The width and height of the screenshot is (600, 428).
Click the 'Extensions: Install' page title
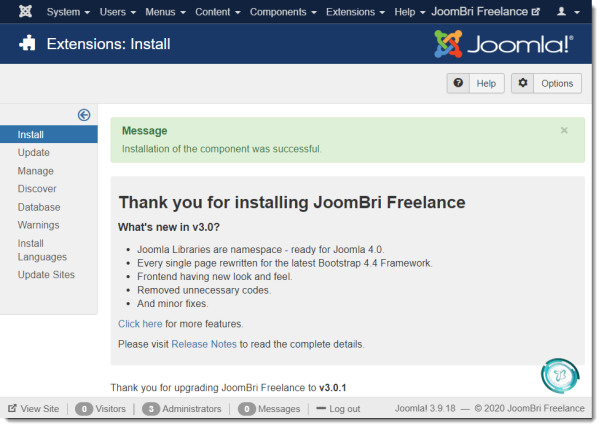click(109, 44)
